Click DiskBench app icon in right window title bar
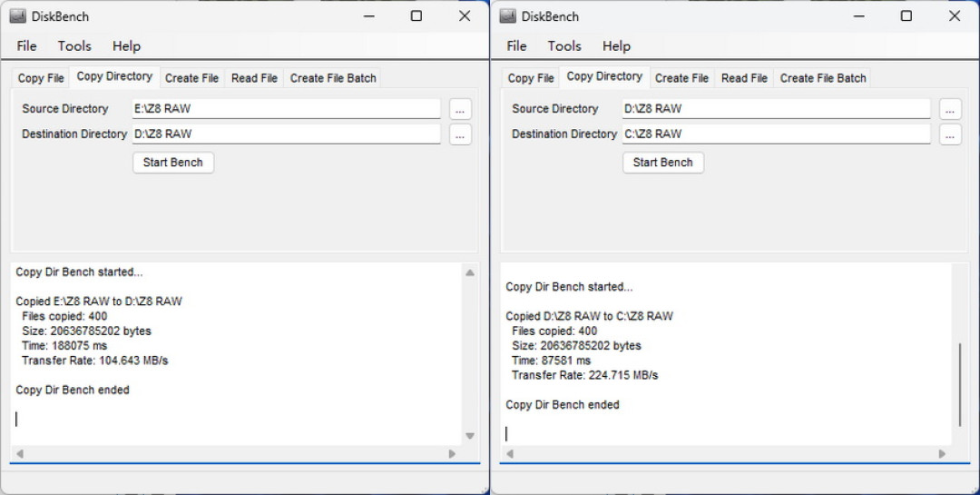Image resolution: width=980 pixels, height=495 pixels. (507, 16)
